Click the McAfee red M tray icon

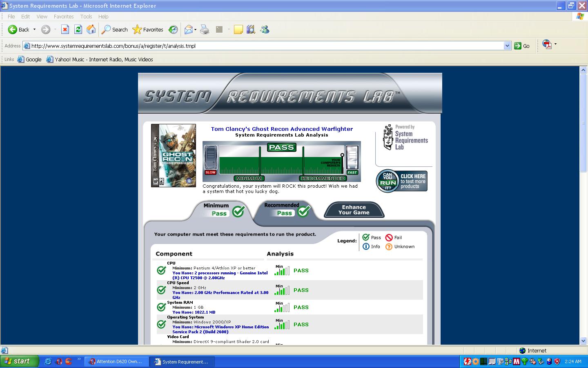517,361
